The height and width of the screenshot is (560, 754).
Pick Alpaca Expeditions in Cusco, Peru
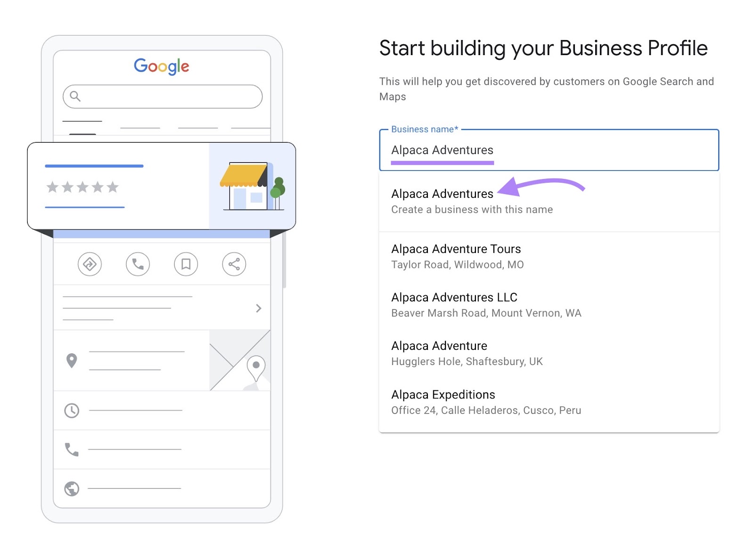(x=443, y=395)
